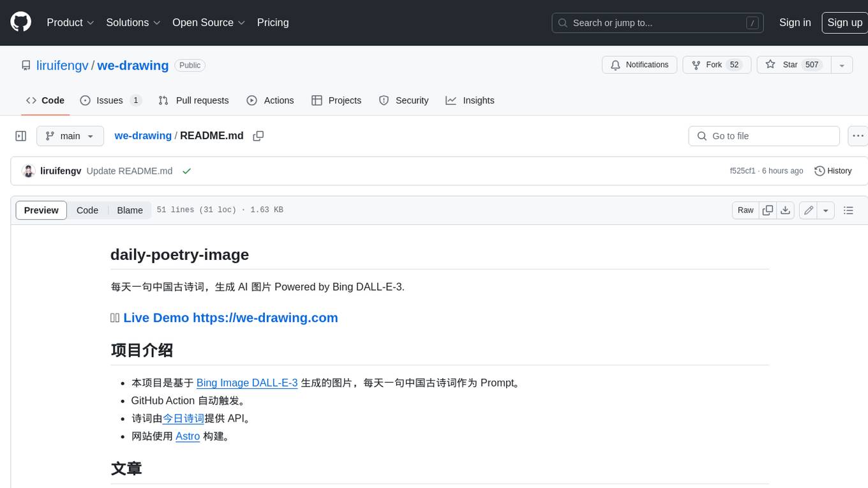
Task: Open the liruifengv owner profile link
Action: coord(63,65)
